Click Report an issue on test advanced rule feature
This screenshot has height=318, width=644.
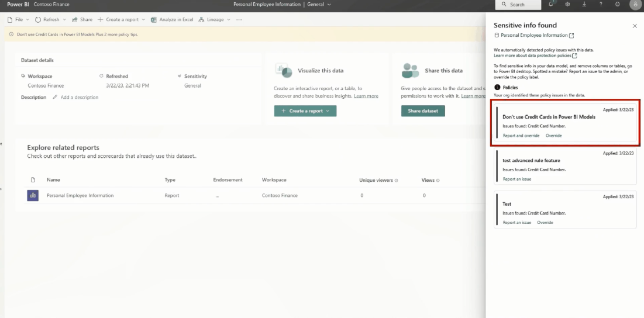(517, 179)
